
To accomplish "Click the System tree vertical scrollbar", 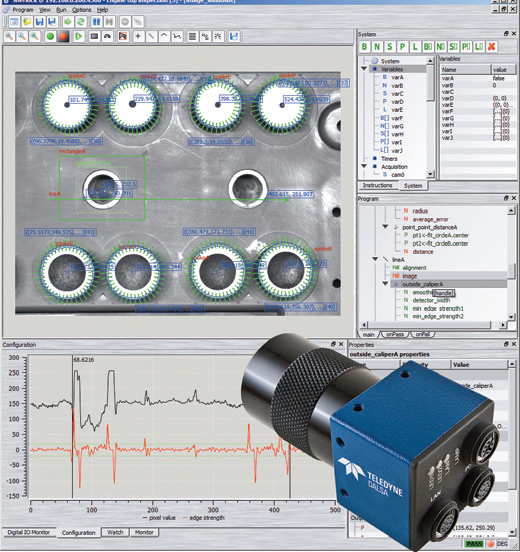I will 430,117.
